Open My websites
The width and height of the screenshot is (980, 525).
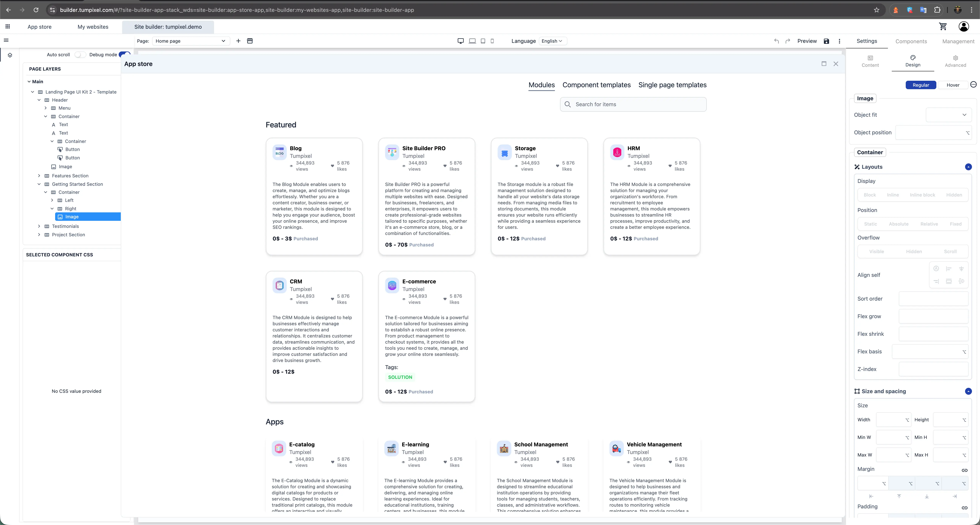click(93, 27)
